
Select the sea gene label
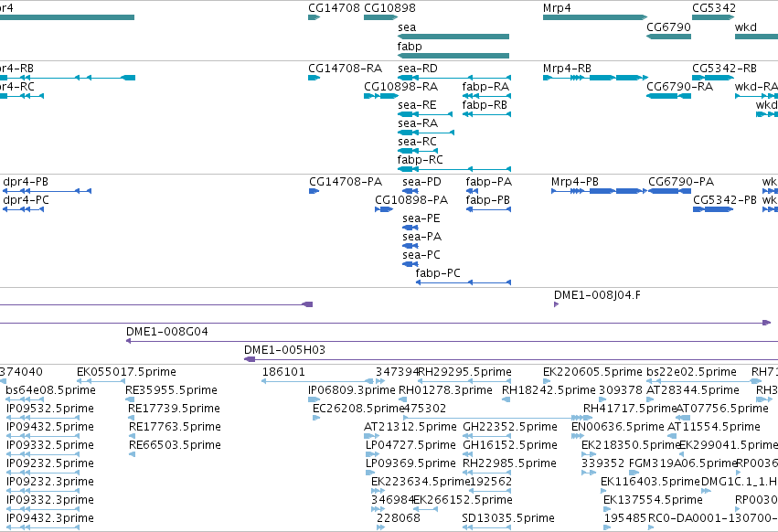coord(407,27)
